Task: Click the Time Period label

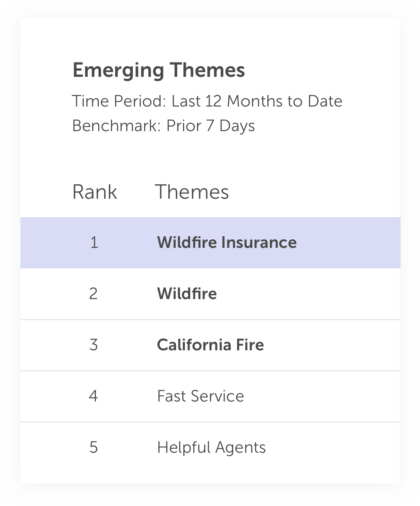Action: pos(119,101)
